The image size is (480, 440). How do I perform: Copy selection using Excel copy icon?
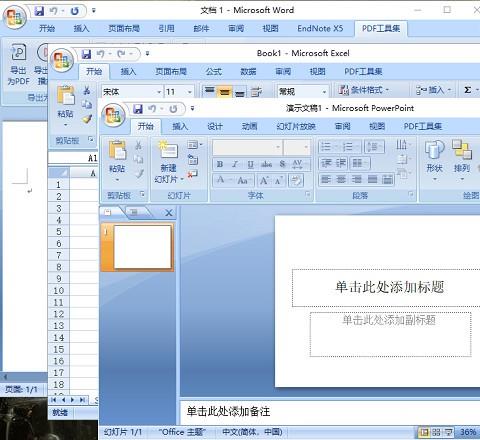[87, 105]
